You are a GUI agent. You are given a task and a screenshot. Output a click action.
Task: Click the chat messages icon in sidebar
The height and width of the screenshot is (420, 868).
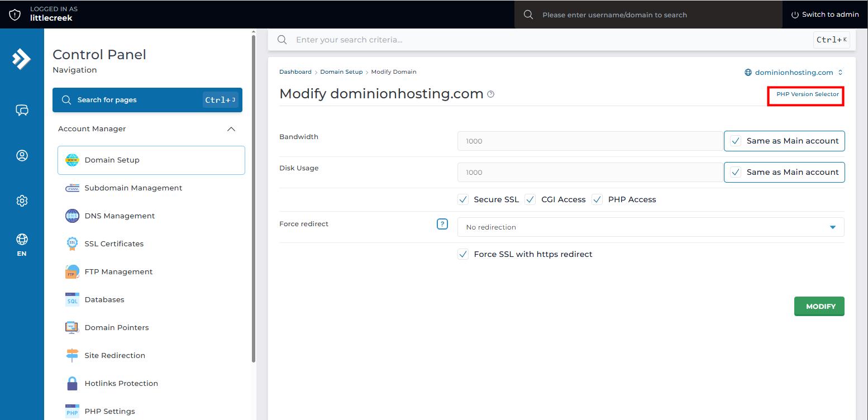[x=22, y=110]
